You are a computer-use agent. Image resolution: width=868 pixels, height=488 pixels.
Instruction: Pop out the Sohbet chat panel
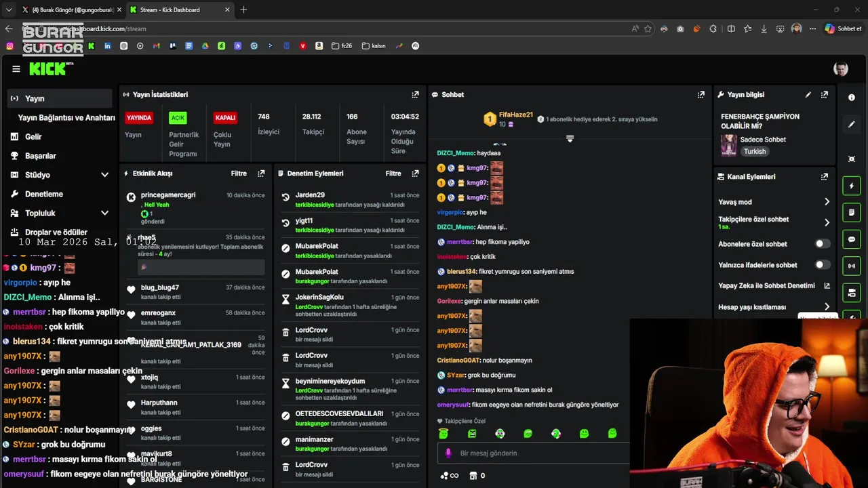click(x=701, y=95)
